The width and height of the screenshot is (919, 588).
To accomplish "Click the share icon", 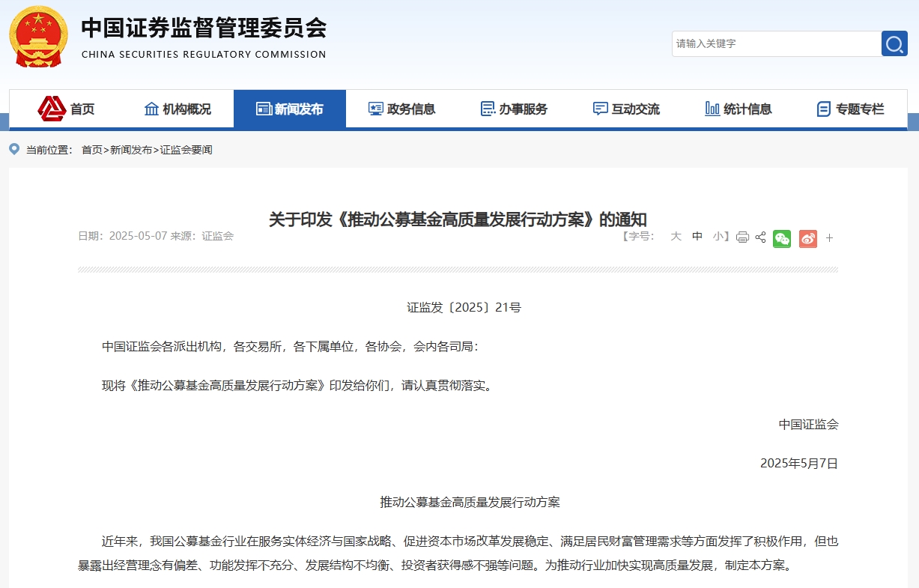I will pos(760,237).
